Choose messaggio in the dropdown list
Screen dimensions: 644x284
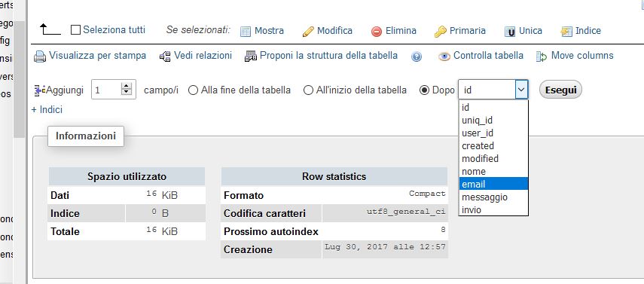pos(493,197)
